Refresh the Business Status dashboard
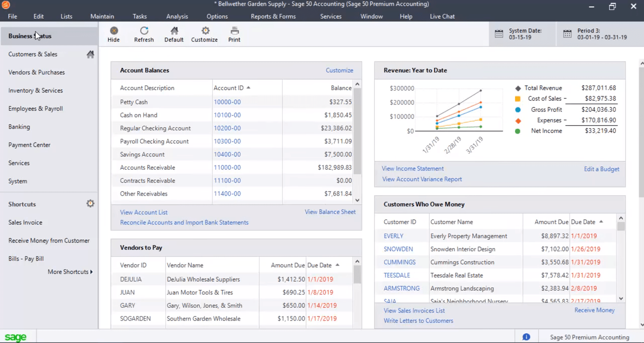This screenshot has width=644, height=343. click(x=143, y=34)
